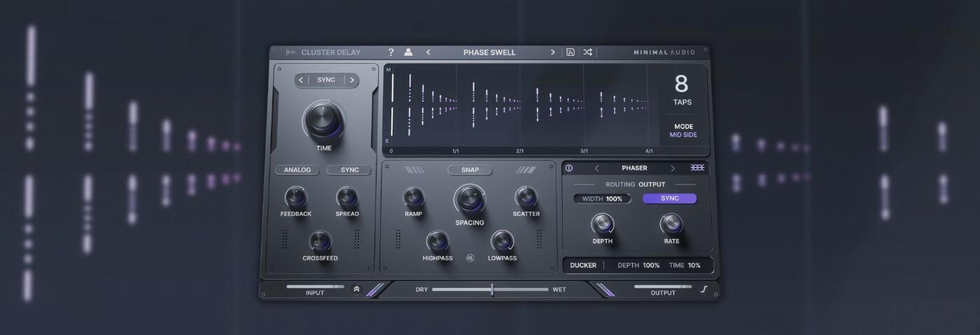The image size is (980, 335).
Task: Click the 3/1 timeline marker
Action: point(584,151)
